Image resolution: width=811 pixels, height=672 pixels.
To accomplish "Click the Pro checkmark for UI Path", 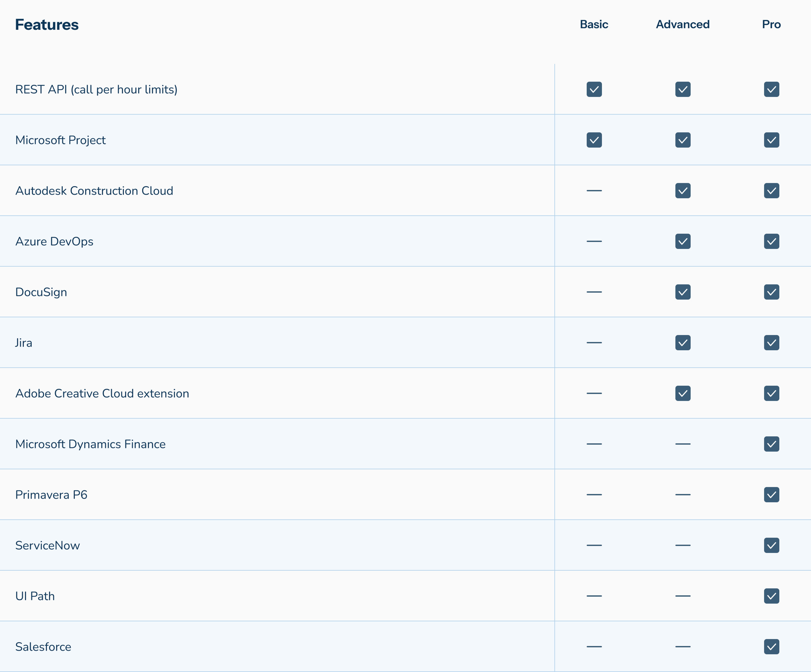I will [x=772, y=596].
